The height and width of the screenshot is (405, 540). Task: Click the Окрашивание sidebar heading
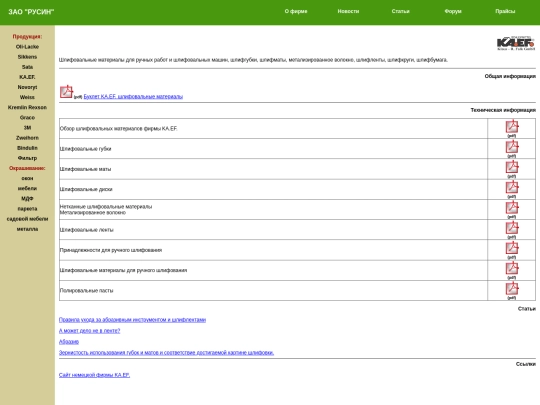tap(27, 168)
